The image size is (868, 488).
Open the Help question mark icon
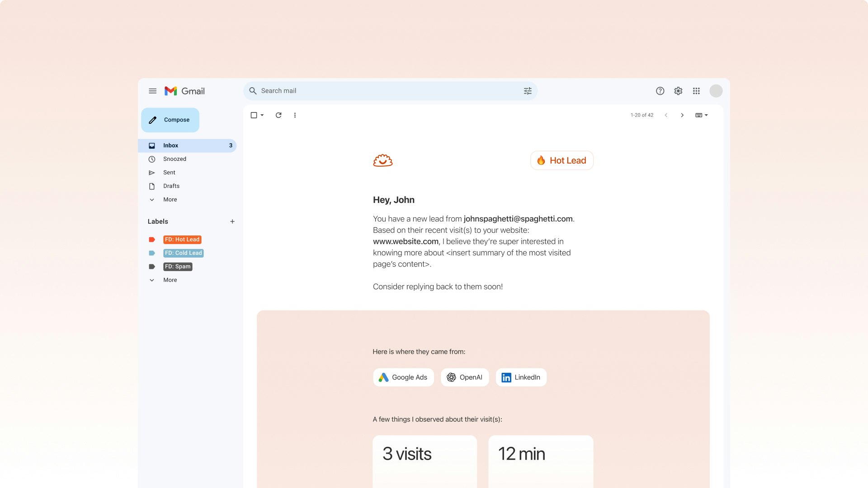(x=660, y=91)
